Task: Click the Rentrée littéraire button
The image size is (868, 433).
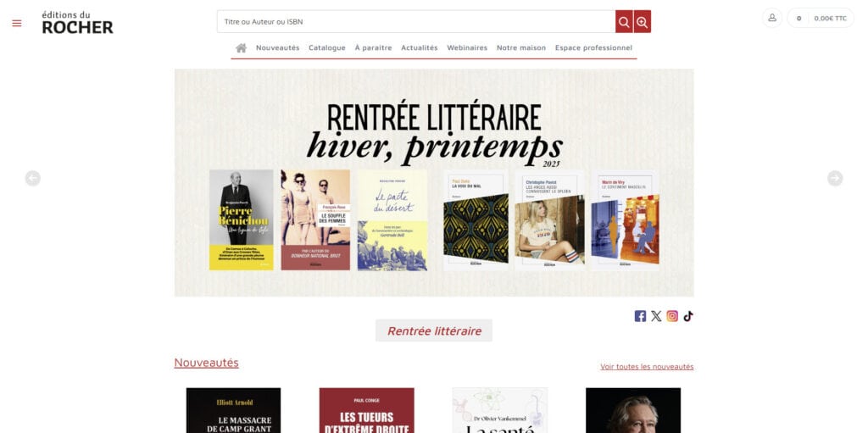Action: (434, 330)
